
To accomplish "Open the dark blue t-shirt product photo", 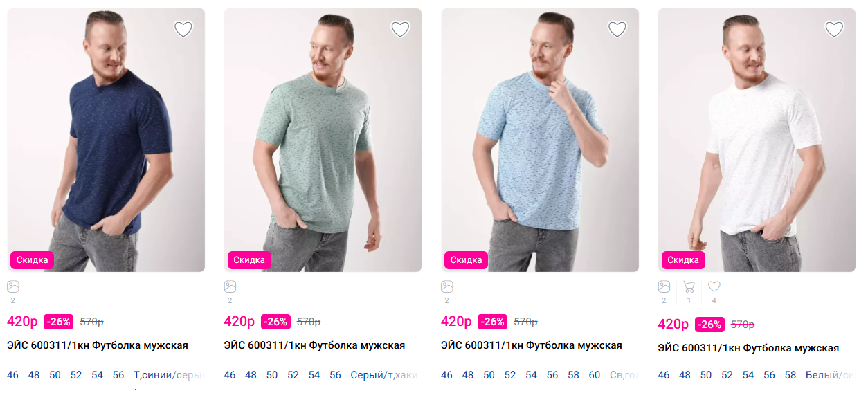I will (x=106, y=138).
